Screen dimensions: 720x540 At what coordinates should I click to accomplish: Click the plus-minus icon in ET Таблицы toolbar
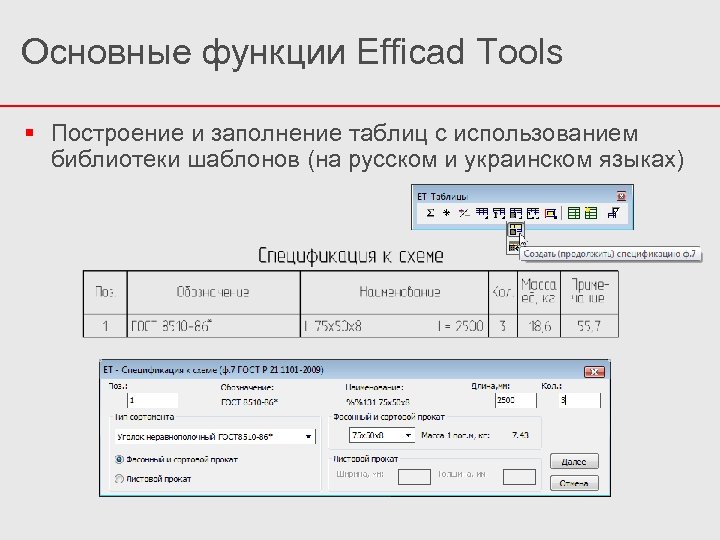[x=464, y=213]
